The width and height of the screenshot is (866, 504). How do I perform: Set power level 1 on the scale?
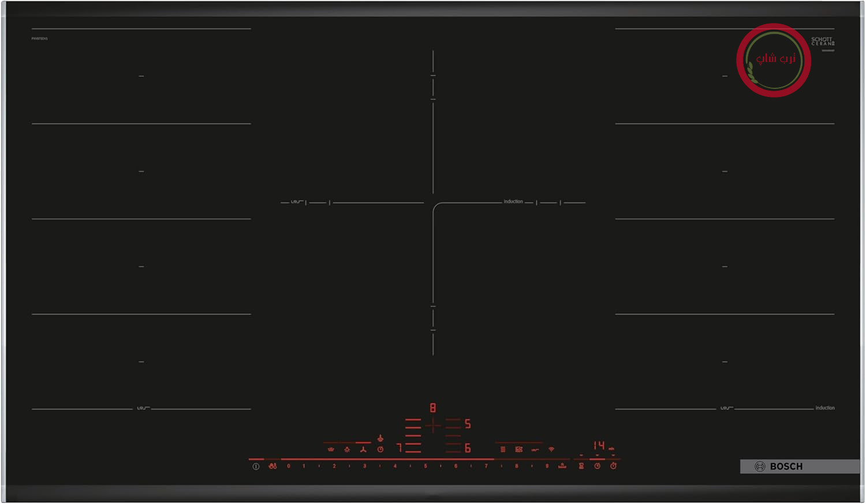pyautogui.click(x=304, y=466)
